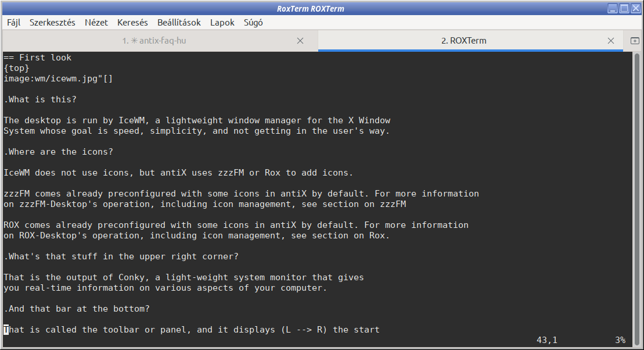The height and width of the screenshot is (350, 644).
Task: Open the Szerkesztés menu
Action: point(52,23)
